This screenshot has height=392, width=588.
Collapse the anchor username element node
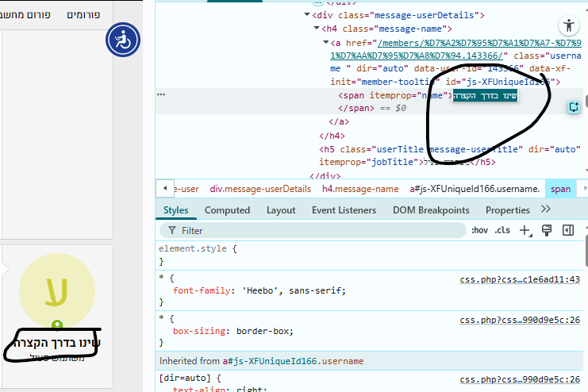pyautogui.click(x=325, y=43)
